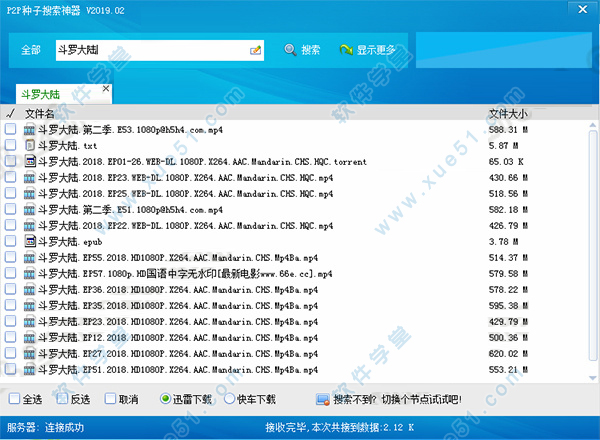Check the box for EP57.1080p file
The image size is (600, 440).
[11, 273]
